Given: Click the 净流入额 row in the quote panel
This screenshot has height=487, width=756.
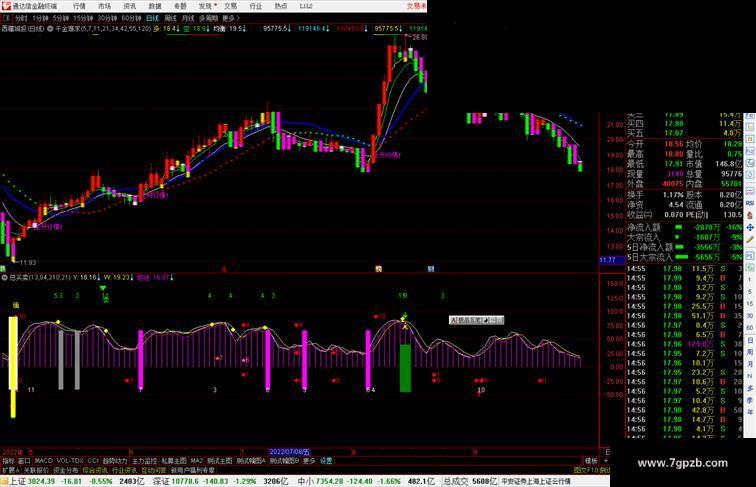Looking at the screenshot, I should point(684,227).
